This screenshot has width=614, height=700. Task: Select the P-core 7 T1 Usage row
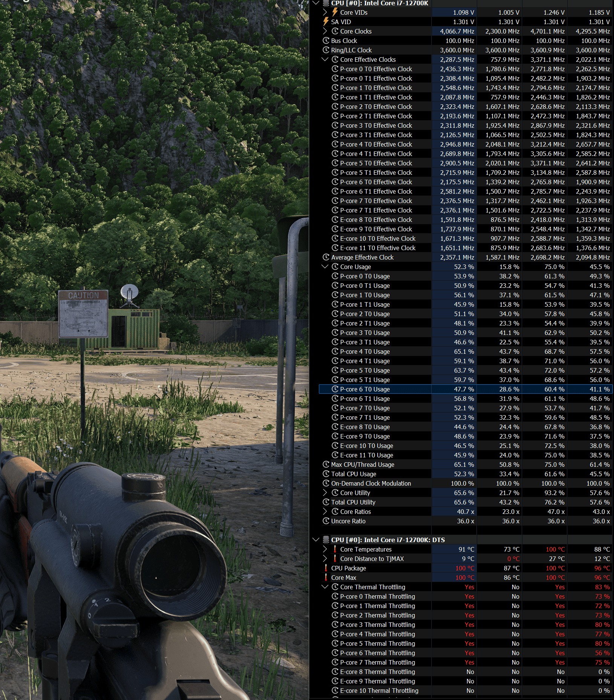[465, 417]
